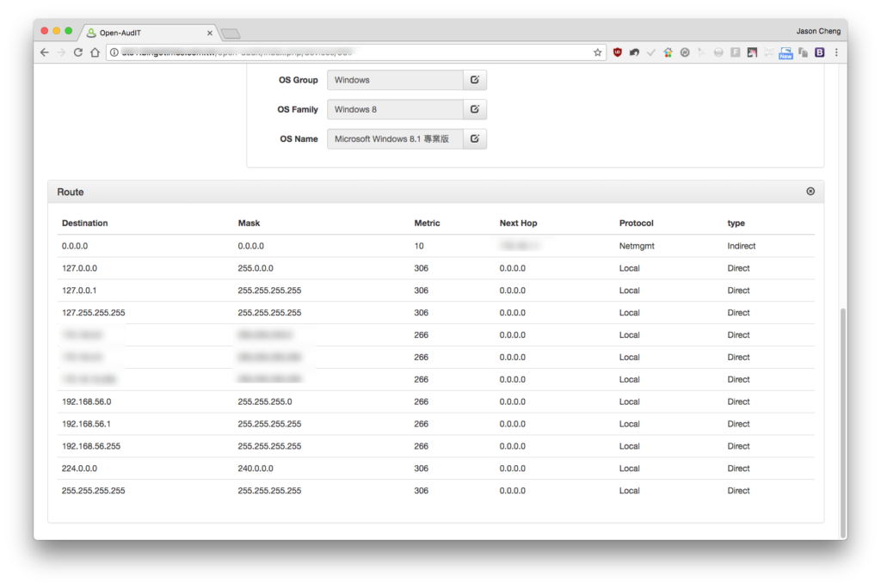Click the edit icon beside OS Family
The width and height of the screenshot is (881, 588).
pos(475,109)
